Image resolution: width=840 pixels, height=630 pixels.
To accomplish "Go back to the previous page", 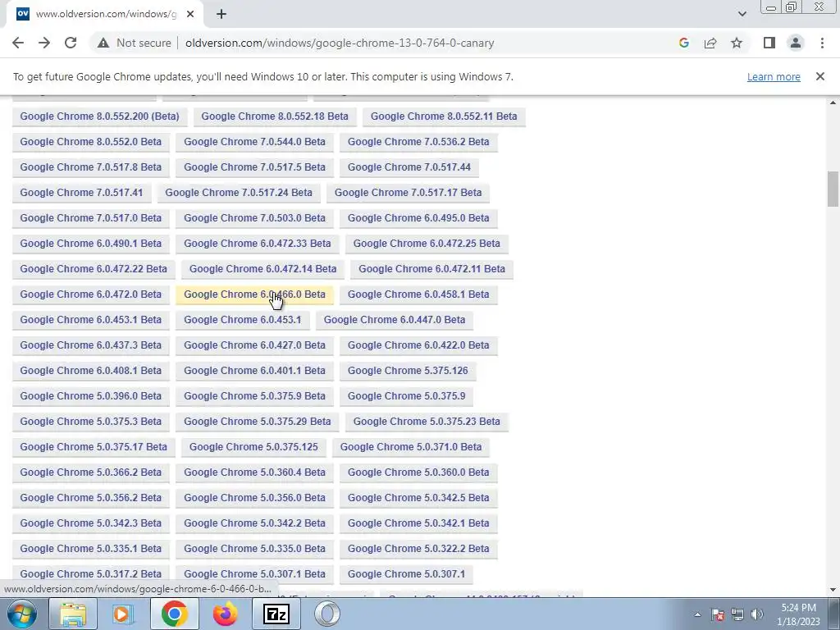I will pos(18,43).
